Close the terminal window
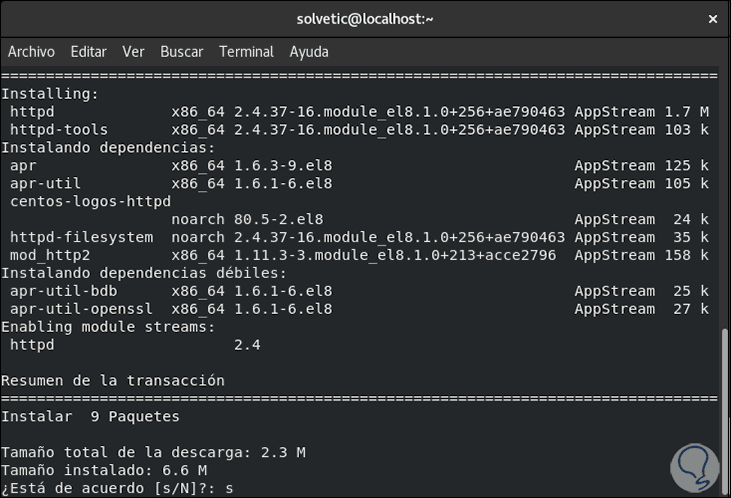 712,18
